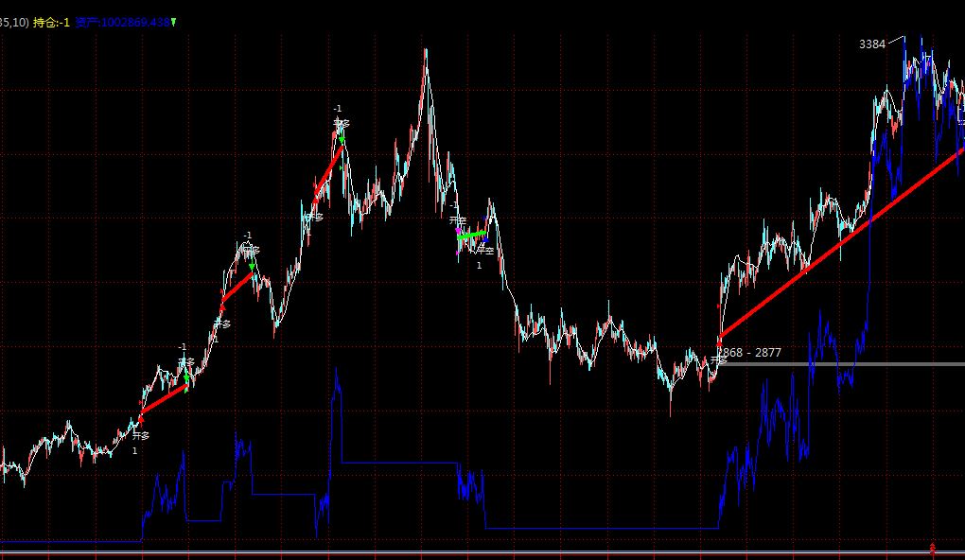Click the 持仓:-1 position label

click(x=52, y=22)
